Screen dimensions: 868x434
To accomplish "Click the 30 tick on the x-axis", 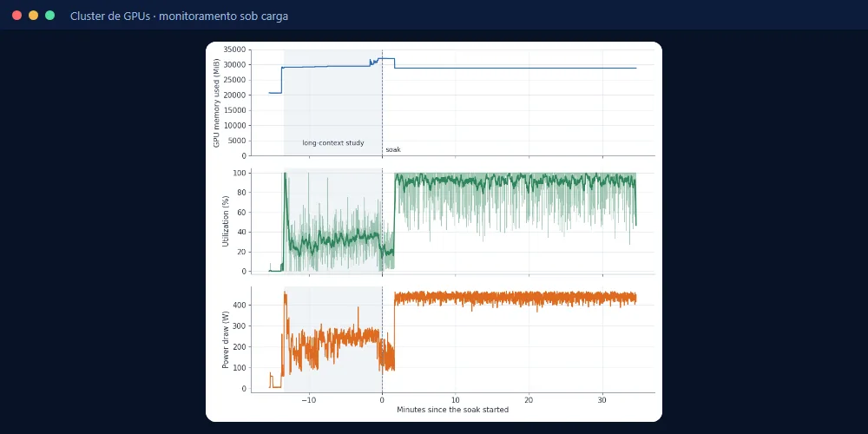I will pyautogui.click(x=602, y=400).
